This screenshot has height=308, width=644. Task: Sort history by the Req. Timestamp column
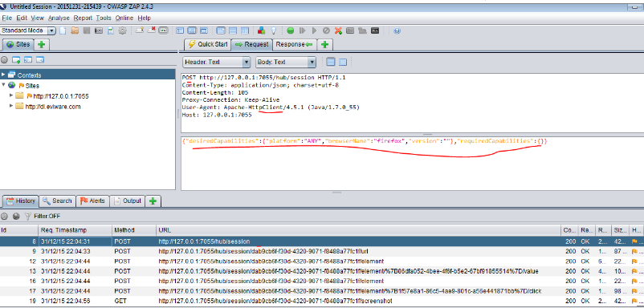75,230
